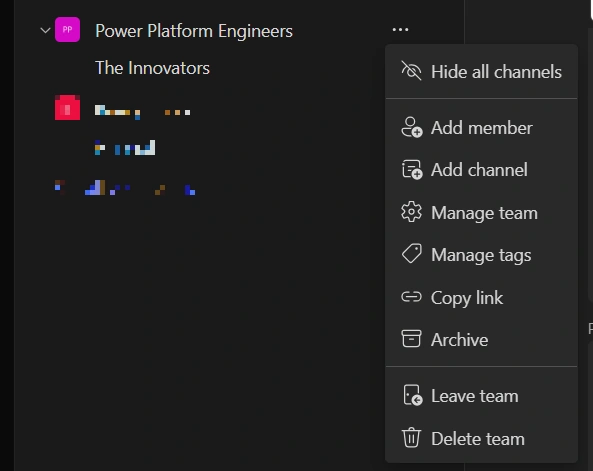Click the Archive box icon
The image size is (593, 471).
click(x=411, y=339)
